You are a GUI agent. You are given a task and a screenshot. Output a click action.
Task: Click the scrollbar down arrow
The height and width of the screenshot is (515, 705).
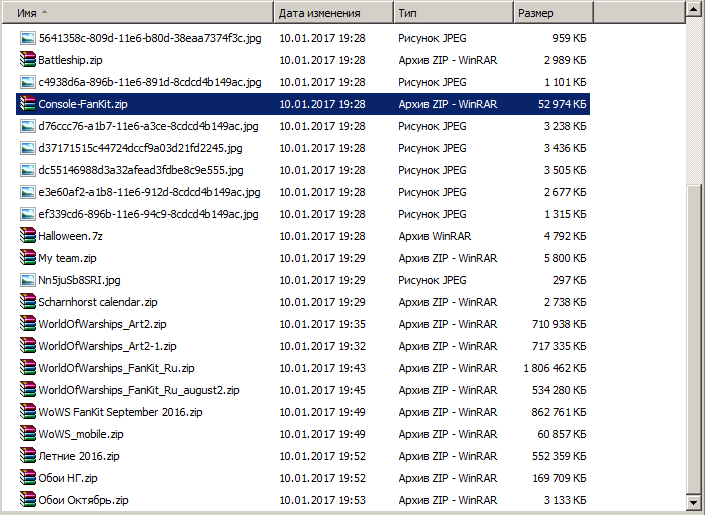[x=695, y=502]
